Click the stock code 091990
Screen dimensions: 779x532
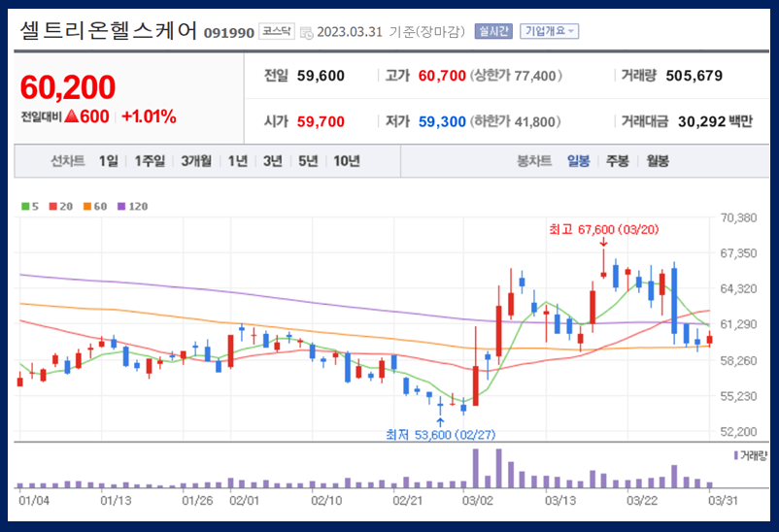229,33
